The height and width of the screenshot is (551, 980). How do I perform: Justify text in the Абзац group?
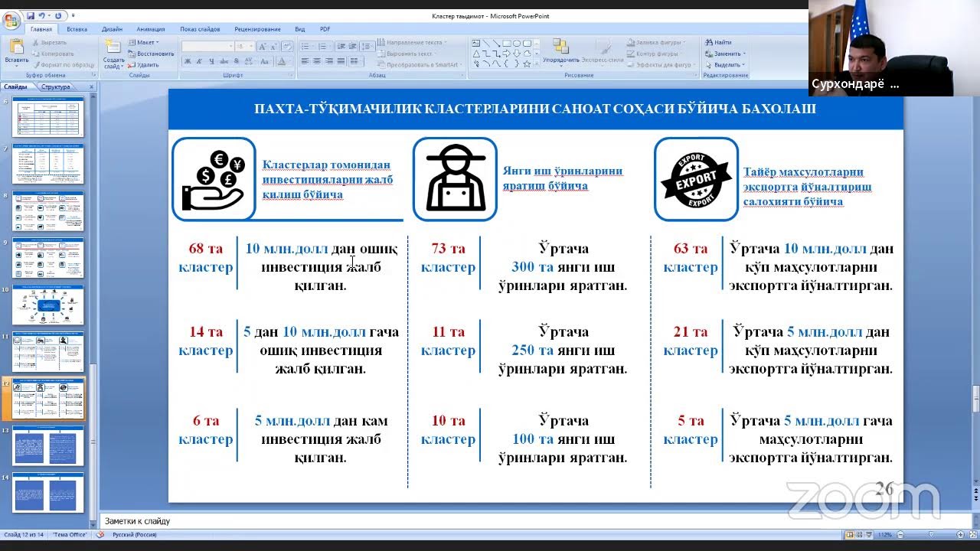[341, 61]
